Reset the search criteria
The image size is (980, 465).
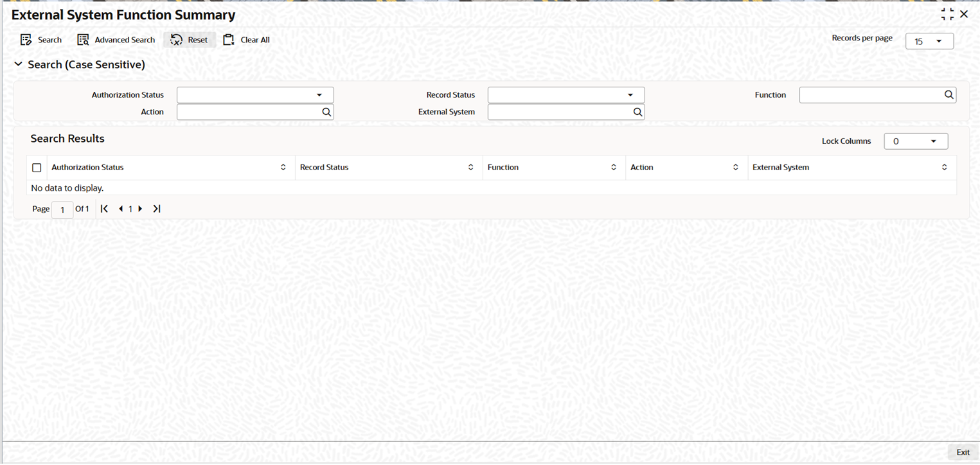(x=190, y=40)
